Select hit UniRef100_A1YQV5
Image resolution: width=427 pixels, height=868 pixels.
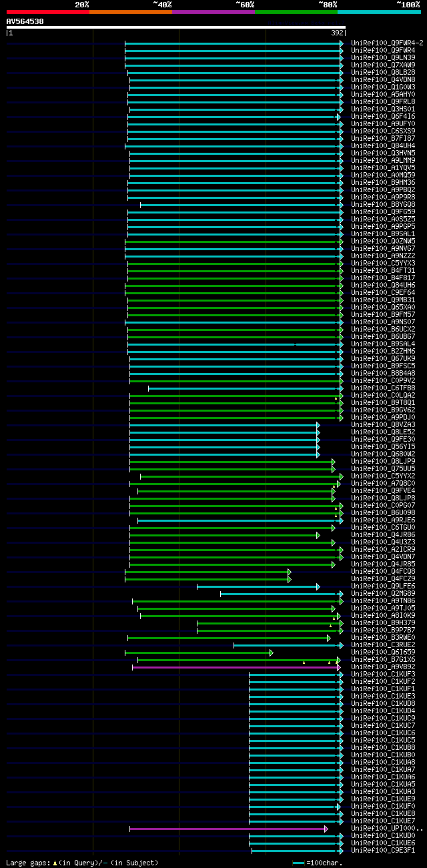pos(383,167)
